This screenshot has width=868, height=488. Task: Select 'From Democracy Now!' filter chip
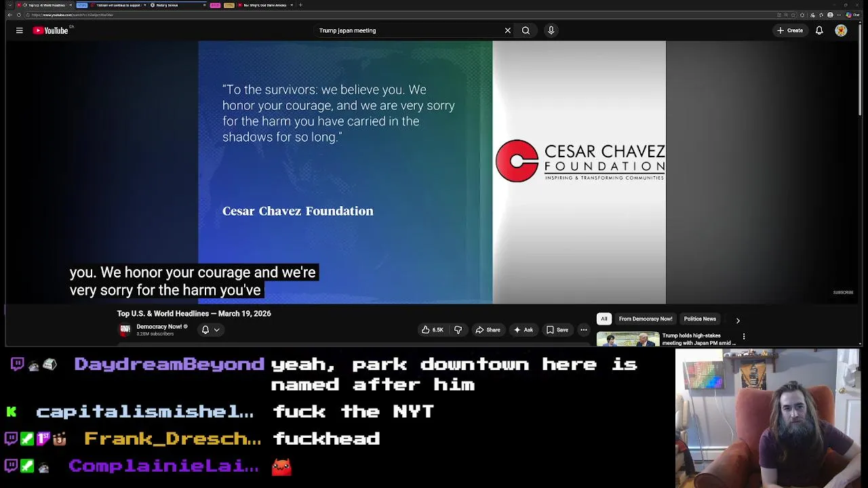[646, 319]
